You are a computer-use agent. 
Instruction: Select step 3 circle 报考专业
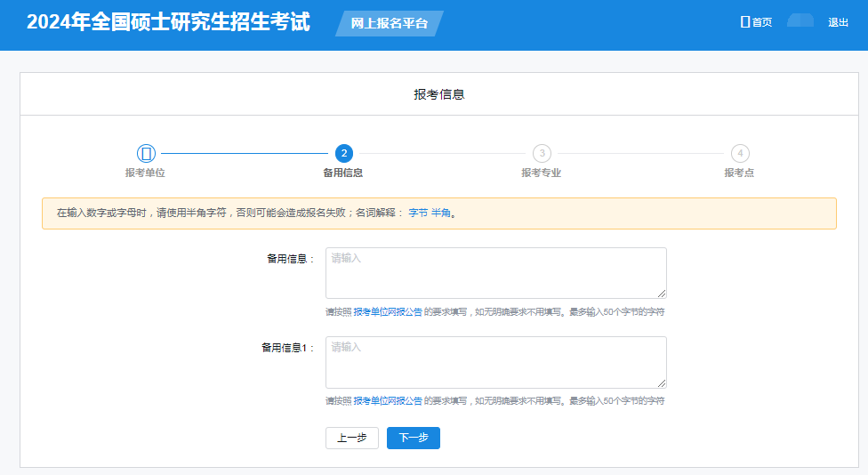(542, 153)
